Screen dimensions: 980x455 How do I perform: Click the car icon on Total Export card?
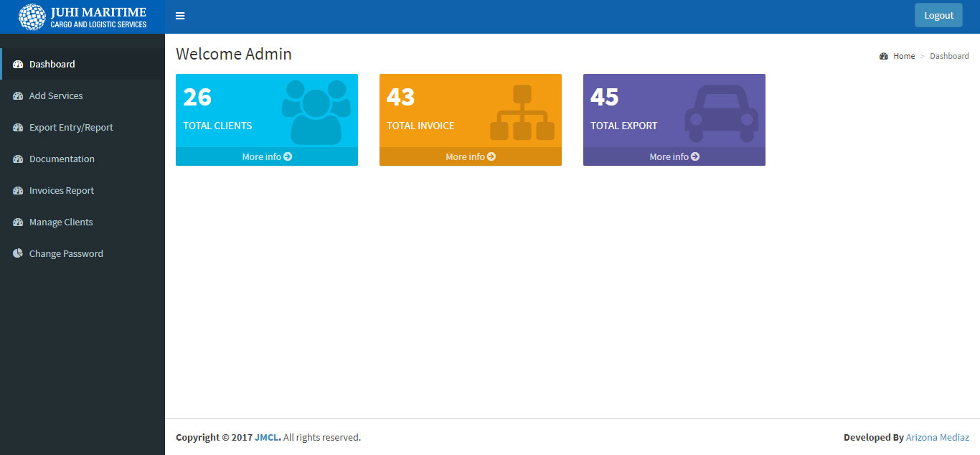pyautogui.click(x=721, y=113)
